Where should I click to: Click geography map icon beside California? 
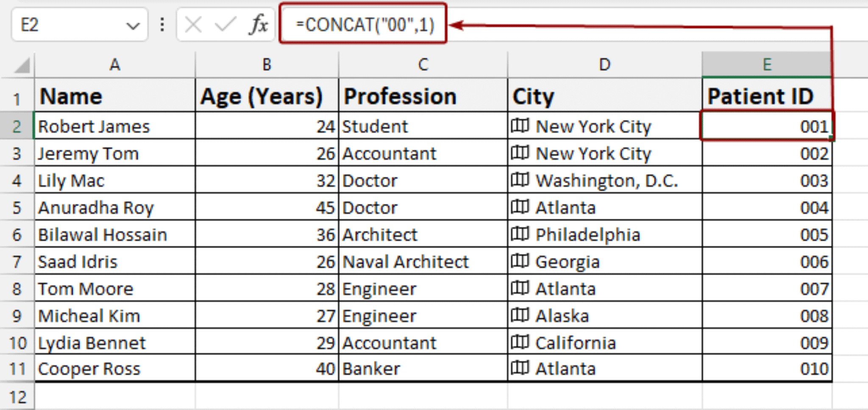point(520,342)
